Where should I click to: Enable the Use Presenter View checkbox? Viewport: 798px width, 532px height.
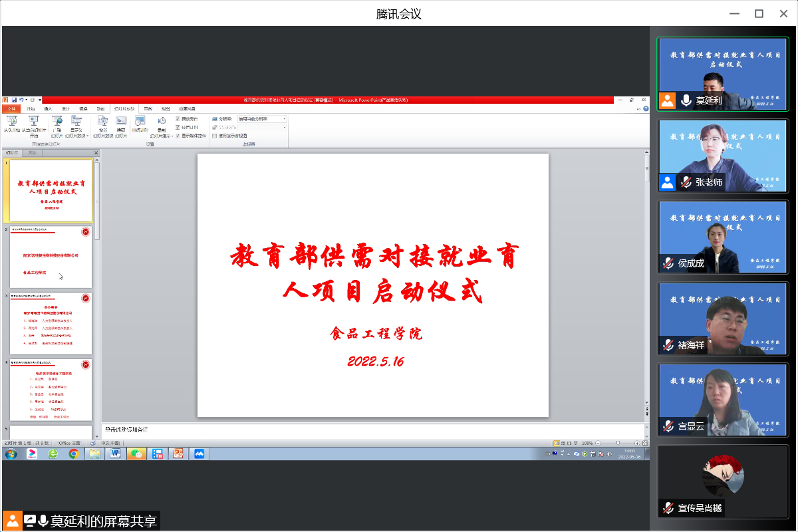tap(215, 135)
